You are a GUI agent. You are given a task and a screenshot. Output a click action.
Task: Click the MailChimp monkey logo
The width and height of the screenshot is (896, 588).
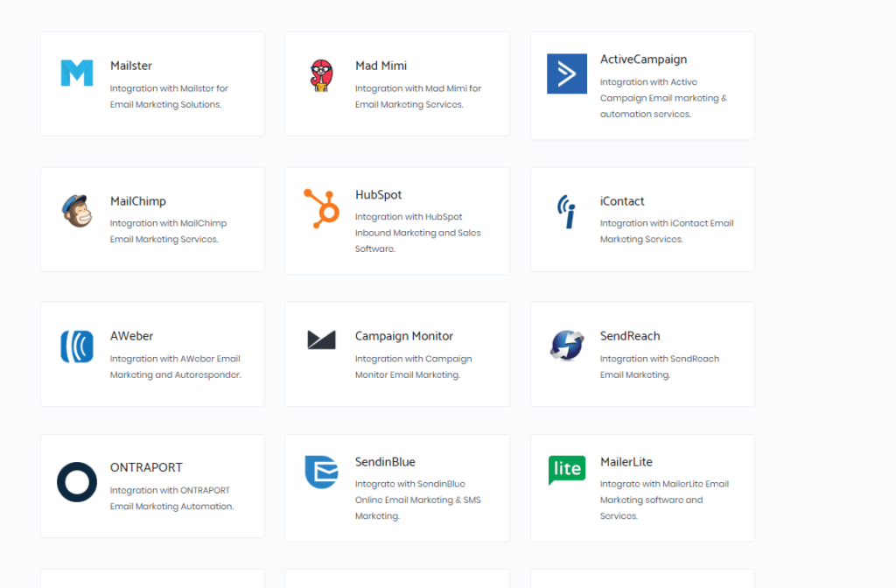(x=77, y=211)
